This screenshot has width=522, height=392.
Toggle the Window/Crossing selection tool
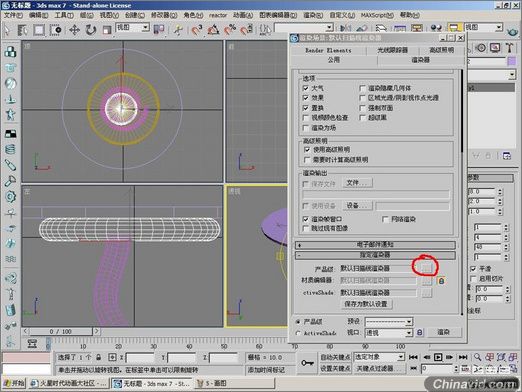(x=55, y=30)
